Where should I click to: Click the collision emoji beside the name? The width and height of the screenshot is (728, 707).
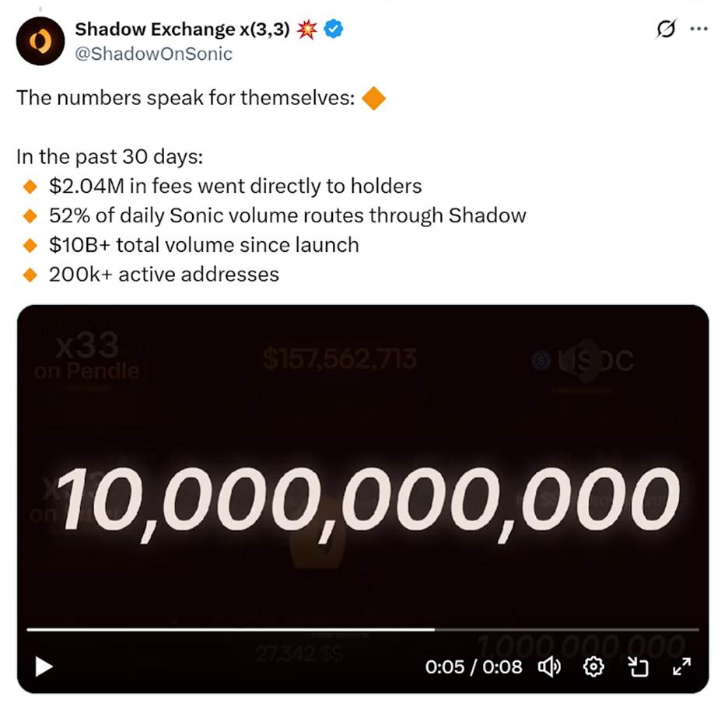307,30
